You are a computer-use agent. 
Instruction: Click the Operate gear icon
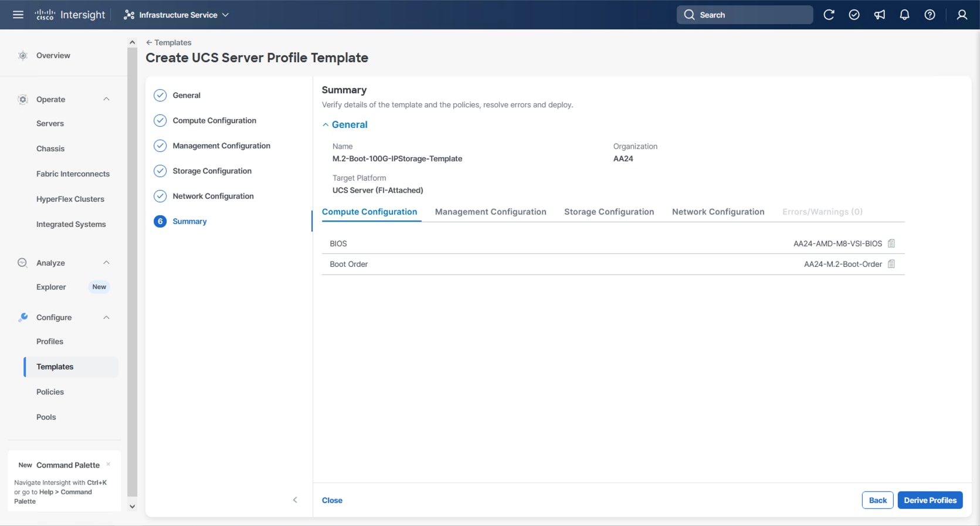(x=23, y=100)
